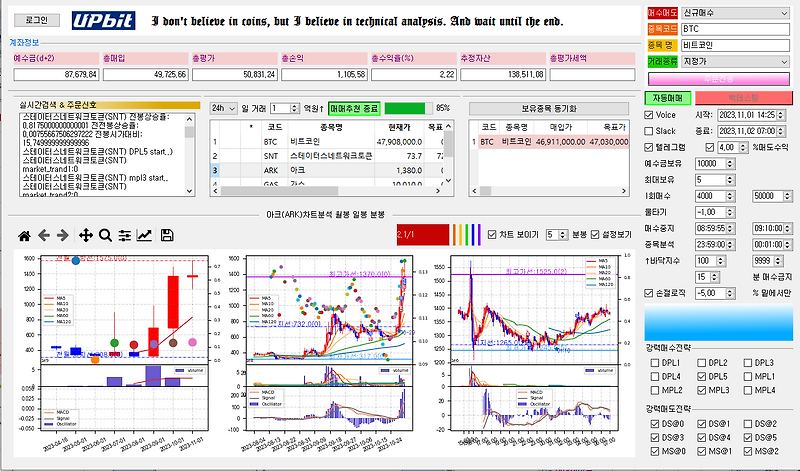Image resolution: width=800 pixels, height=471 pixels.
Task: Enable the DPL1 strategy checkbox
Action: [x=655, y=363]
